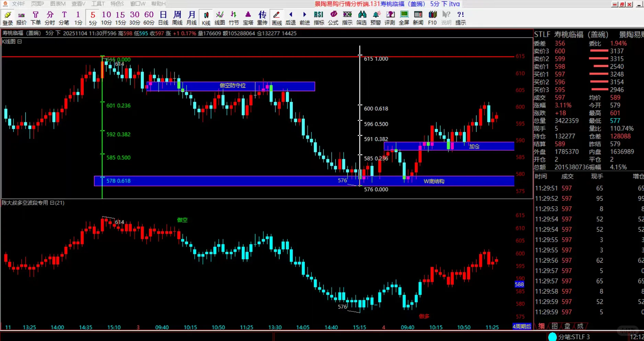644x341 pixels.
Task: Switch to the 日线 daily chart
Action: [x=163, y=18]
